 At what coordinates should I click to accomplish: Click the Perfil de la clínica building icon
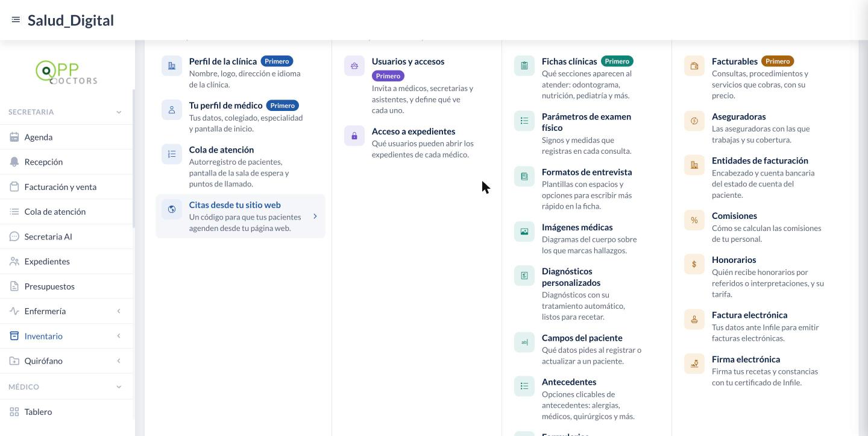click(172, 66)
